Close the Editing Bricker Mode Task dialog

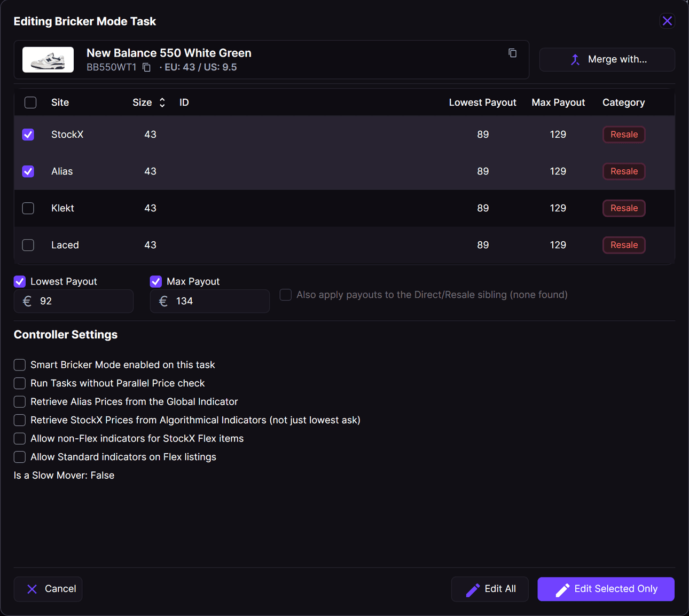click(x=667, y=21)
